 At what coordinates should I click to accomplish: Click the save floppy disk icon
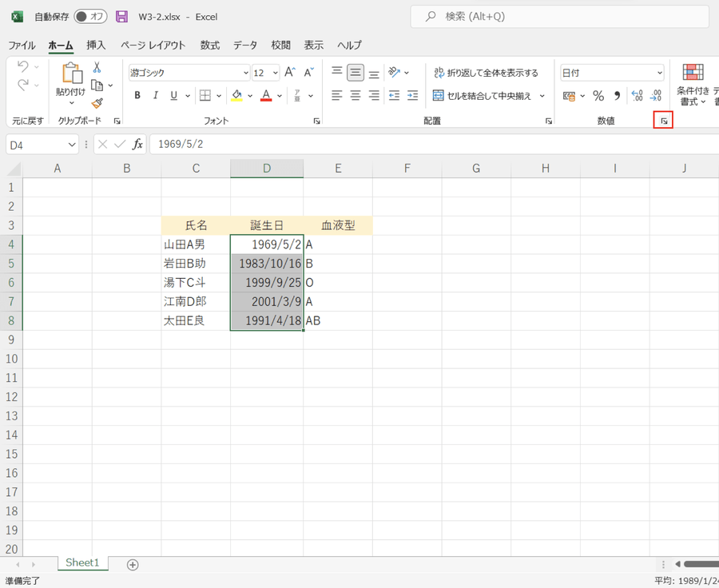121,17
